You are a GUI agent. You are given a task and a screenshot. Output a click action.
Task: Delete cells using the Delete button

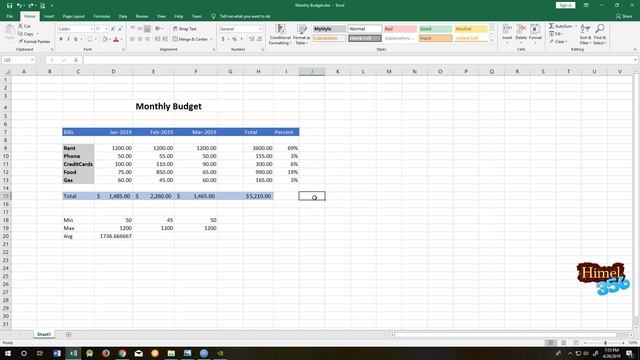521,33
